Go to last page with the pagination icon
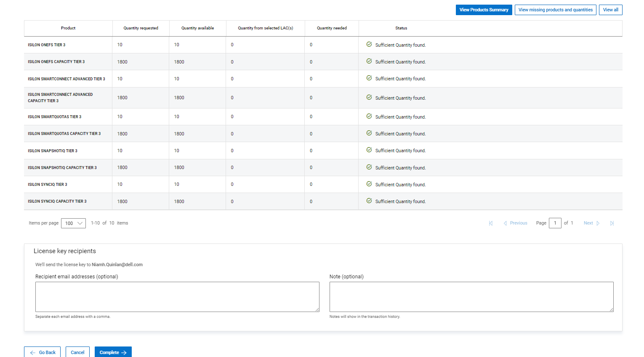Screen dimensions: 644x357 (x=612, y=223)
